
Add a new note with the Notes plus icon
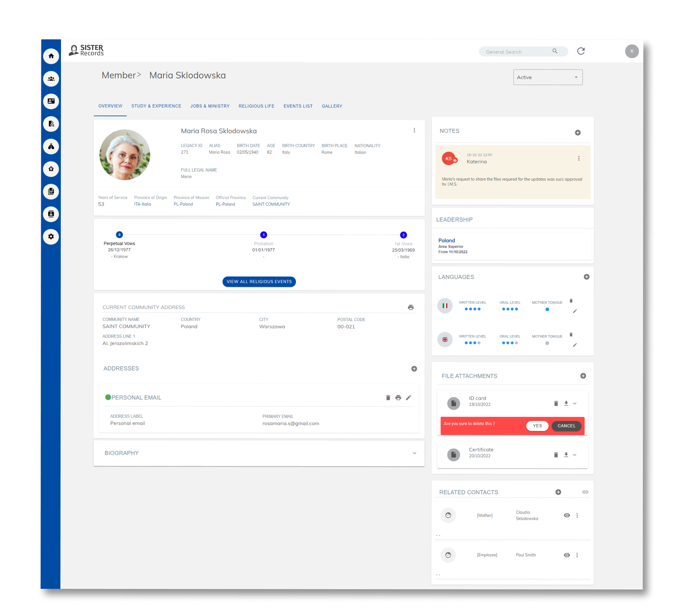578,133
